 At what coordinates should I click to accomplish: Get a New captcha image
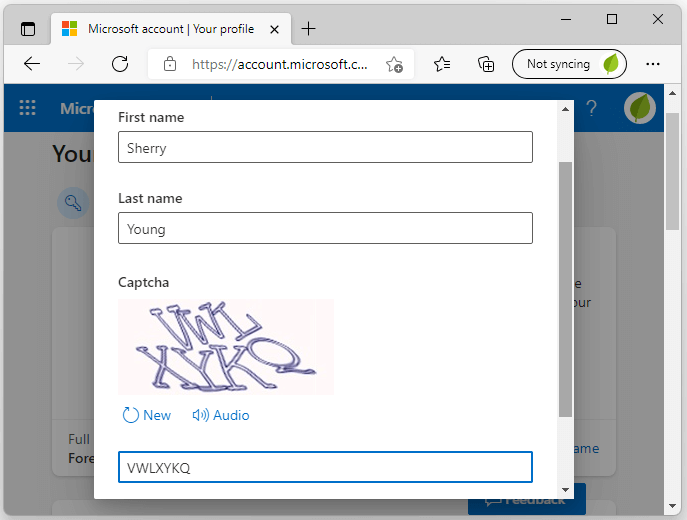pos(147,415)
